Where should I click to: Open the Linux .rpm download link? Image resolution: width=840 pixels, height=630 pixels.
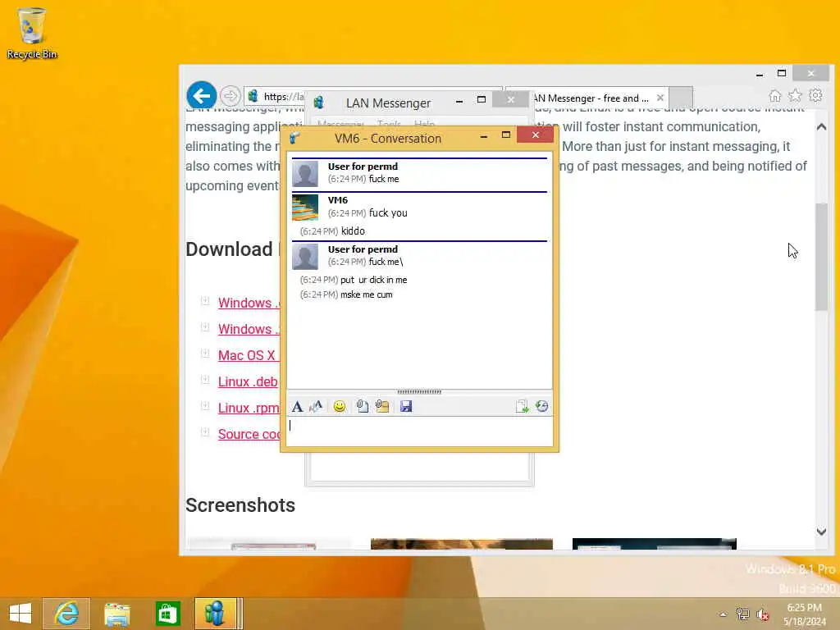[x=249, y=408]
